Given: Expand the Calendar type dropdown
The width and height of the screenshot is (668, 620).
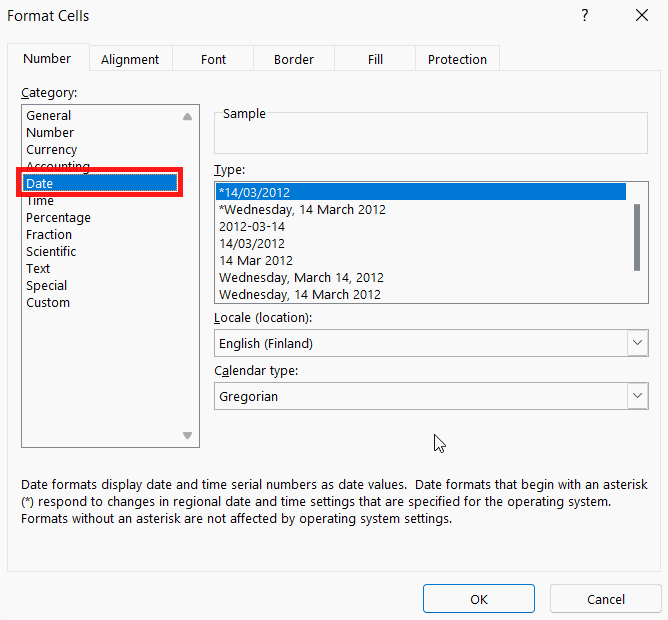Looking at the screenshot, I should [x=637, y=395].
